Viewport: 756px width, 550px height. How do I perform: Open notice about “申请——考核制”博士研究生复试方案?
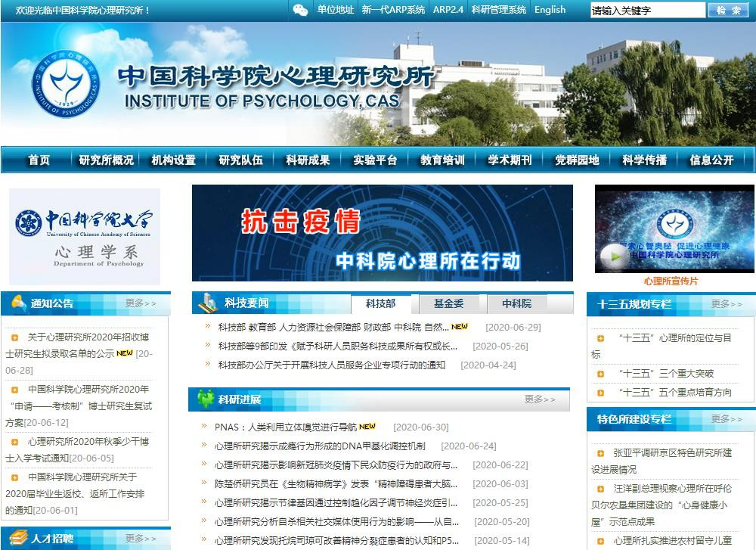[79, 406]
